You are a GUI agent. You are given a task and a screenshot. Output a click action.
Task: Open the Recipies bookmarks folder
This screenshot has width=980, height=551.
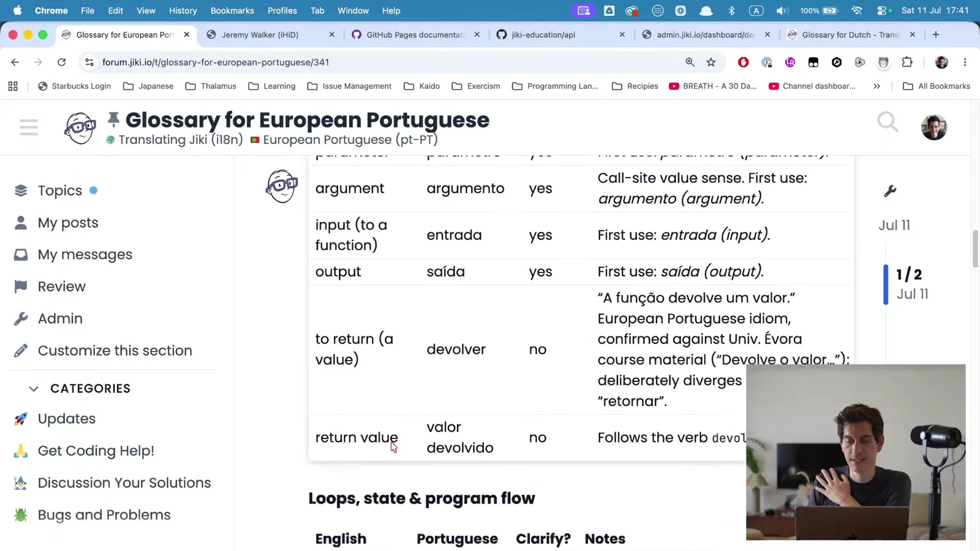pos(635,86)
